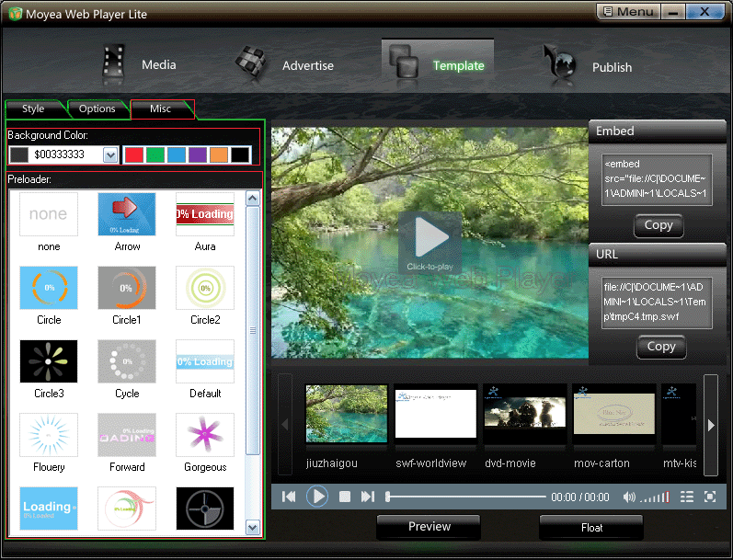This screenshot has height=560, width=733.
Task: Select the Circle2 preloader
Action: coord(205,288)
